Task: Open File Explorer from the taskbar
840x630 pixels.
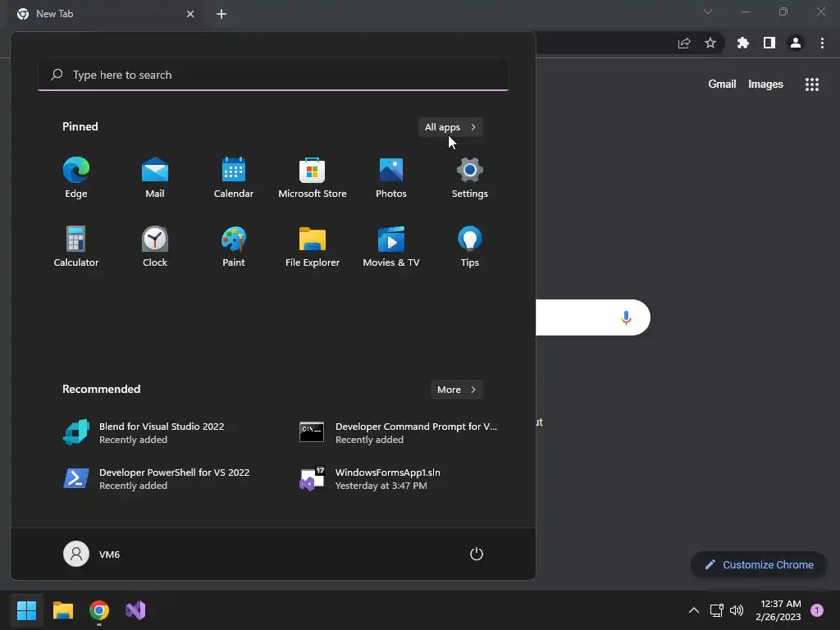Action: (63, 610)
